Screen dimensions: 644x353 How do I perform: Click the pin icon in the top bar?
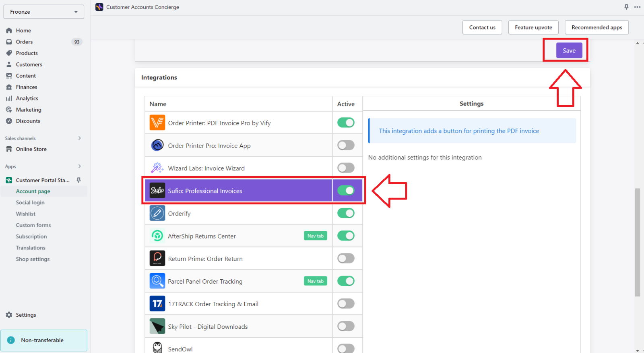click(x=626, y=7)
